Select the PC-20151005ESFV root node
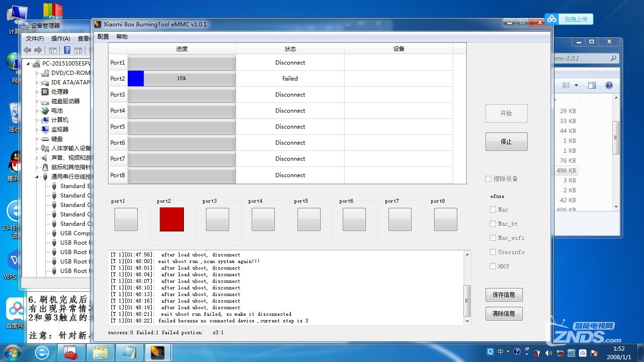This screenshot has height=362, width=644. click(x=66, y=64)
